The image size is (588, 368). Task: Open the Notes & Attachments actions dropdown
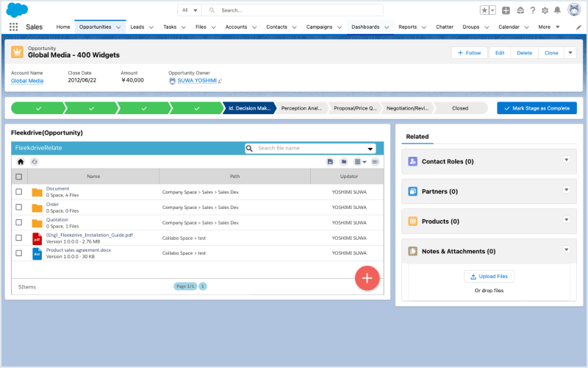tap(567, 250)
